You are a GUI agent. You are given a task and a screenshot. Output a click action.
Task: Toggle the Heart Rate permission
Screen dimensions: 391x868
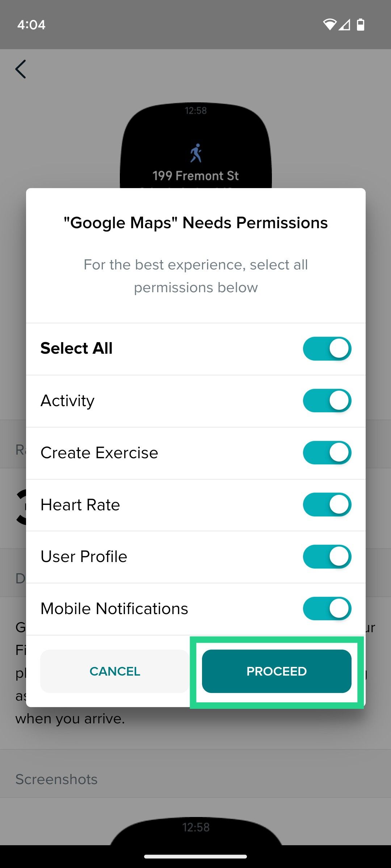pyautogui.click(x=327, y=505)
